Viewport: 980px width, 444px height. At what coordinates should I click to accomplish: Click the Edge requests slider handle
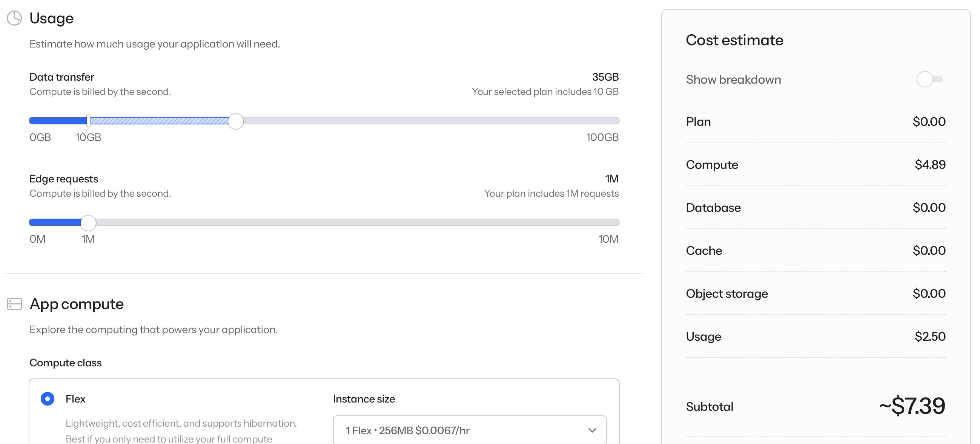pyautogui.click(x=88, y=223)
